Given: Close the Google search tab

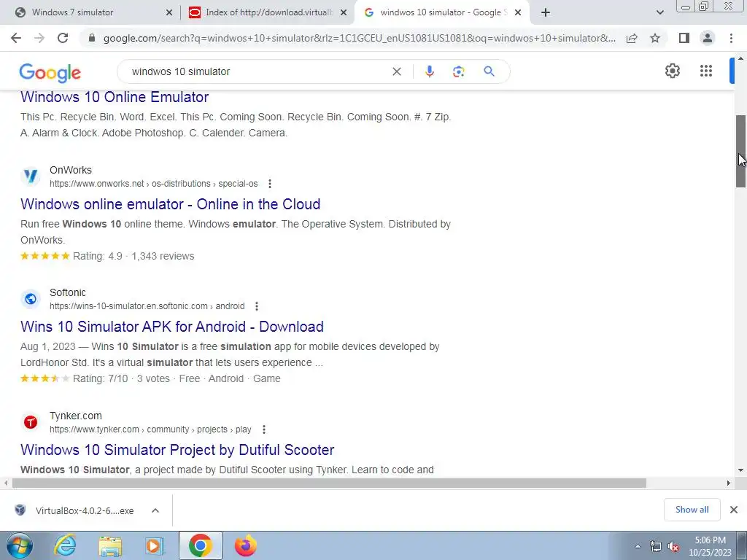Looking at the screenshot, I should click(519, 12).
